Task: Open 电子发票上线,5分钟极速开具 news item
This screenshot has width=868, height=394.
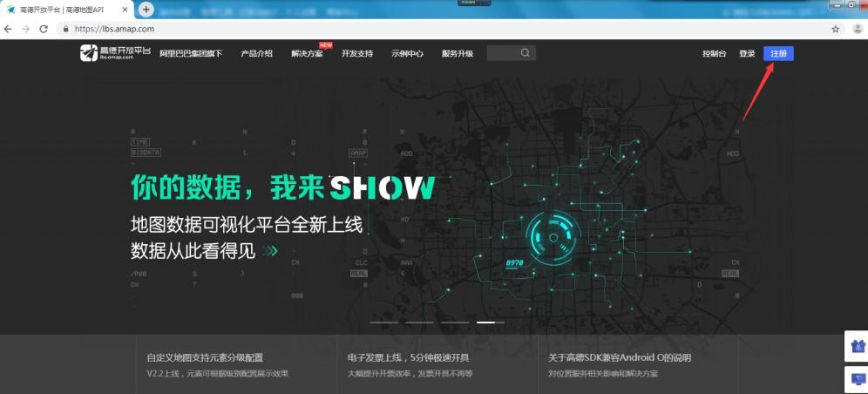Action: click(409, 357)
